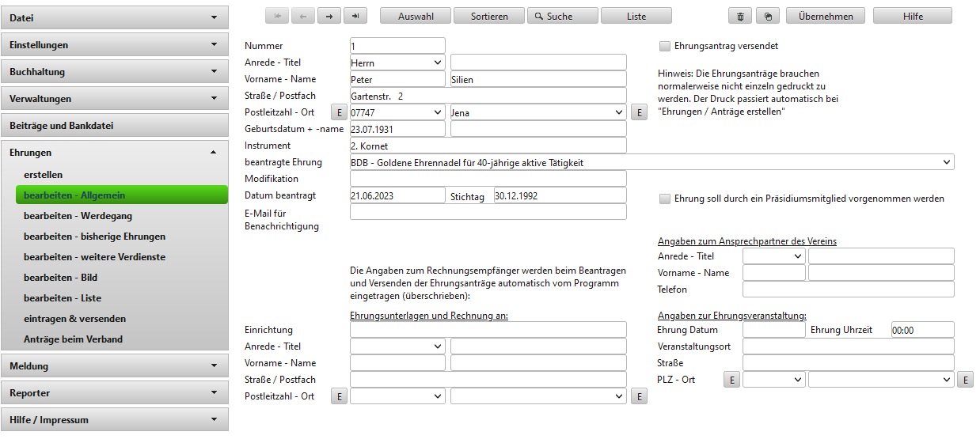
Task: Jump to the last record arrow
Action: pyautogui.click(x=355, y=16)
